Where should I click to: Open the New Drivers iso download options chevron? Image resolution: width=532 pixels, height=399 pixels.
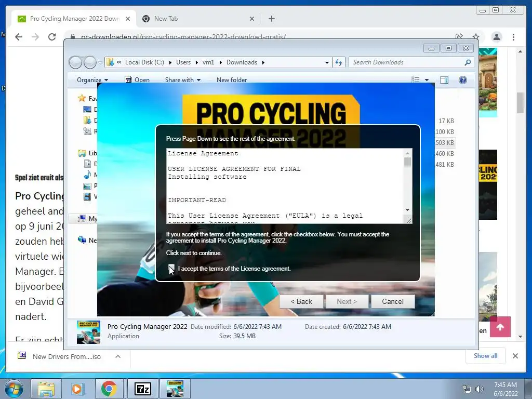tap(118, 356)
